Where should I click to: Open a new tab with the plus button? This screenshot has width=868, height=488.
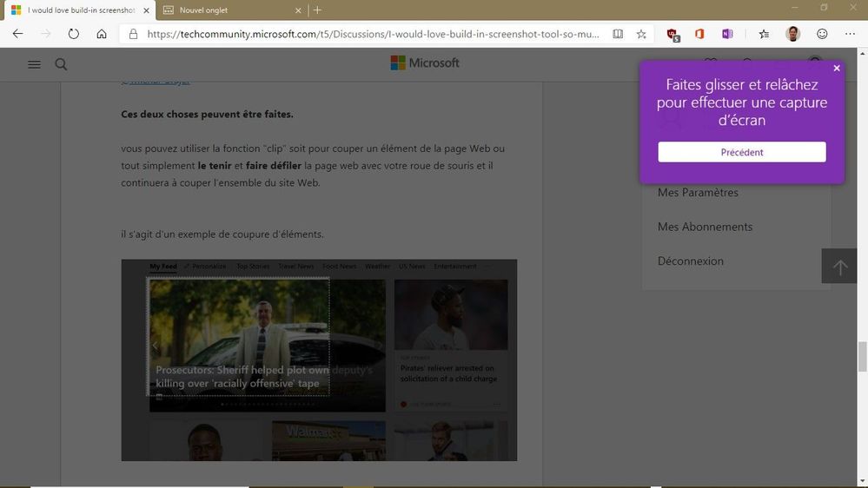click(317, 10)
